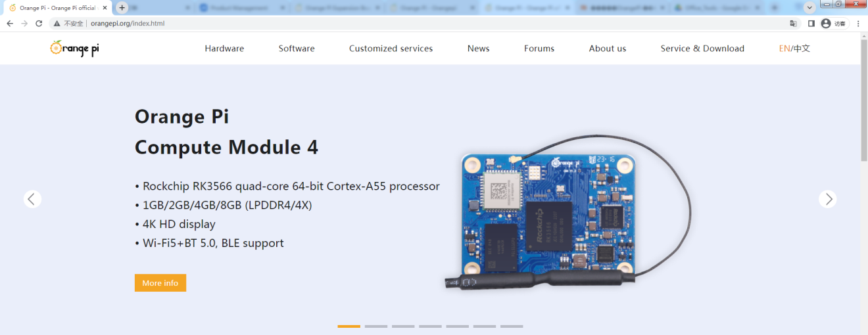
Task: Click the scrollbar up arrow
Action: click(864, 35)
